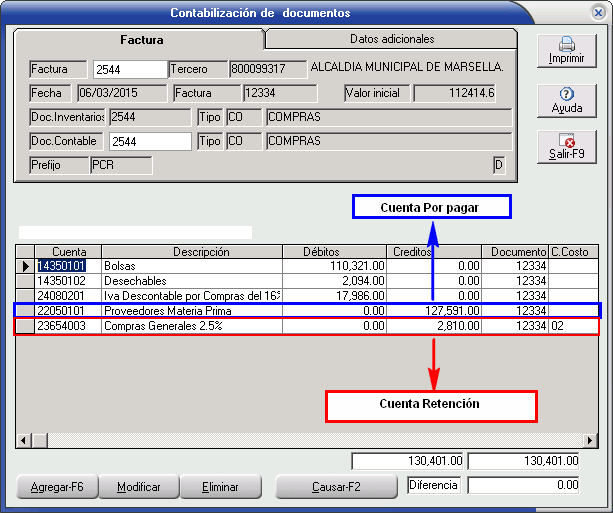Click the row pointer arrow beside 14350101
Screen dimensions: 613x513
26,267
